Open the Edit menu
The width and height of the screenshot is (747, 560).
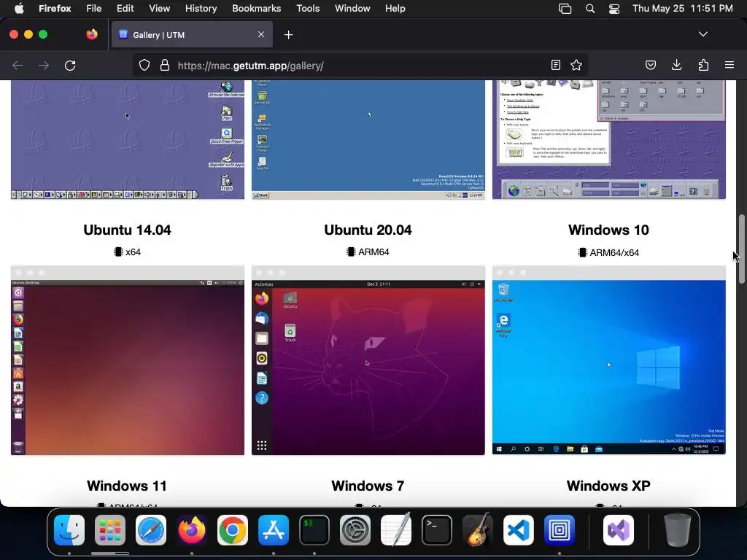click(125, 9)
